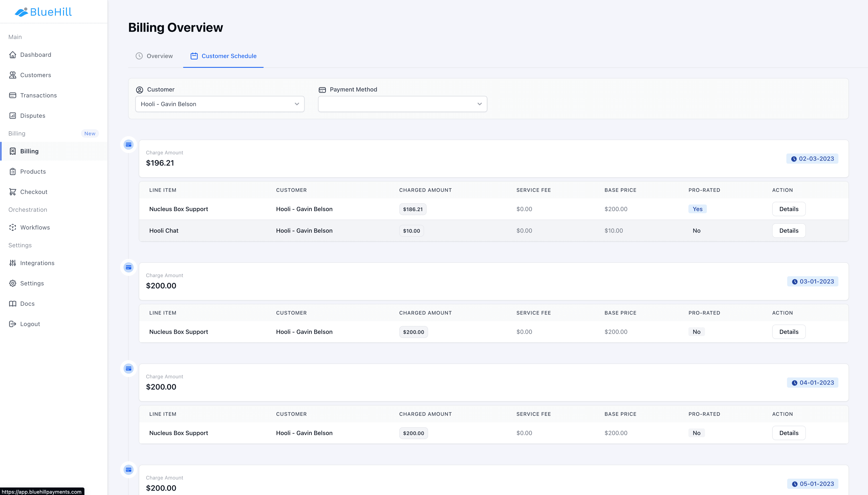Select the Customer Schedule tab
The width and height of the screenshot is (868, 495).
pyautogui.click(x=223, y=56)
